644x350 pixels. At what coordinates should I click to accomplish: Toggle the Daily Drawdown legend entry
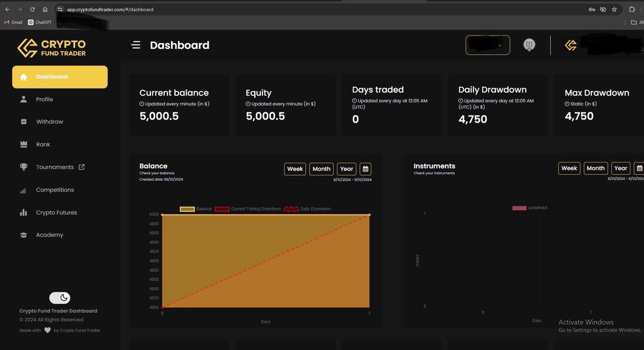305,208
